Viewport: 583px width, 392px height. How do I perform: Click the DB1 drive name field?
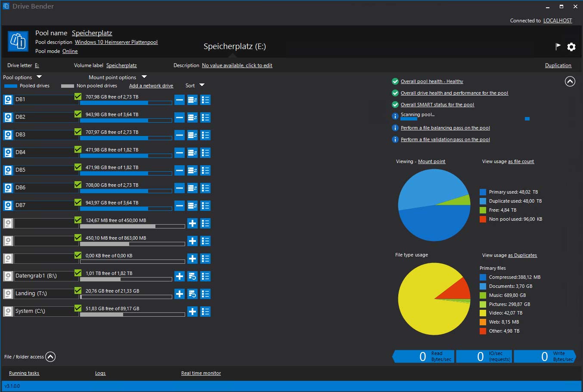click(x=47, y=99)
